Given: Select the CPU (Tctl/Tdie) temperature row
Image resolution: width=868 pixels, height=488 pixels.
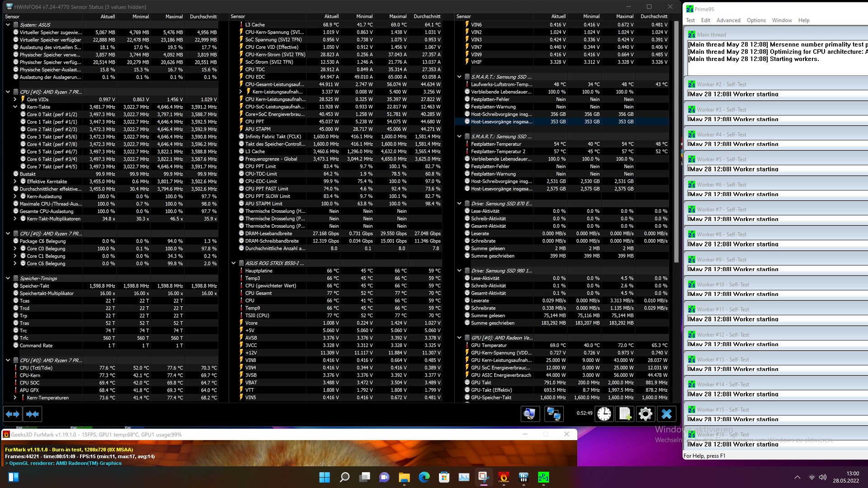Looking at the screenshot, I should tap(111, 368).
